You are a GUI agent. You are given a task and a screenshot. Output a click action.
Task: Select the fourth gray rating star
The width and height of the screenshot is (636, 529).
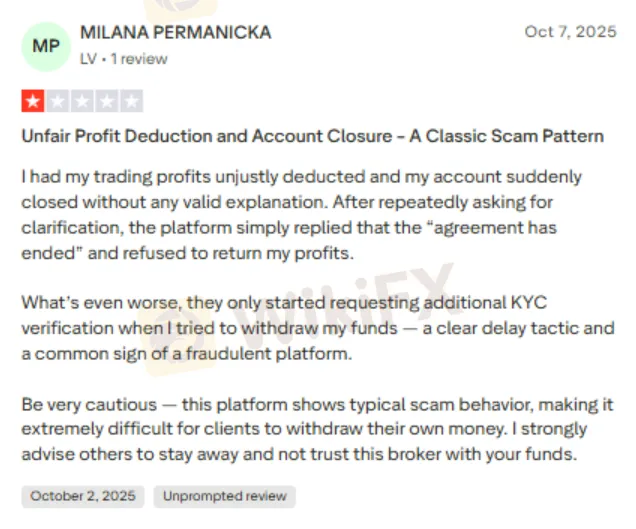pos(107,101)
